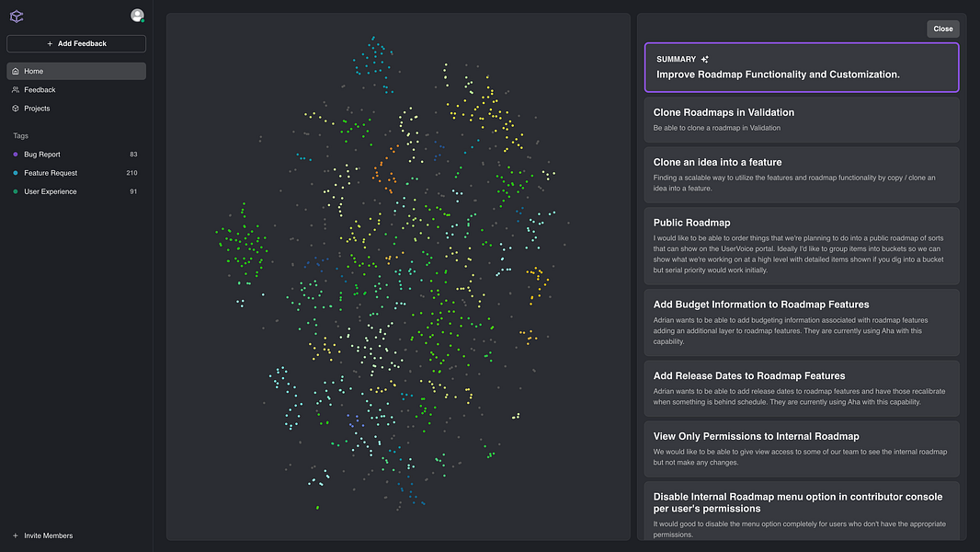Click the purple Bug Report tag dot
Screen dimensions: 980x552
tap(16, 155)
